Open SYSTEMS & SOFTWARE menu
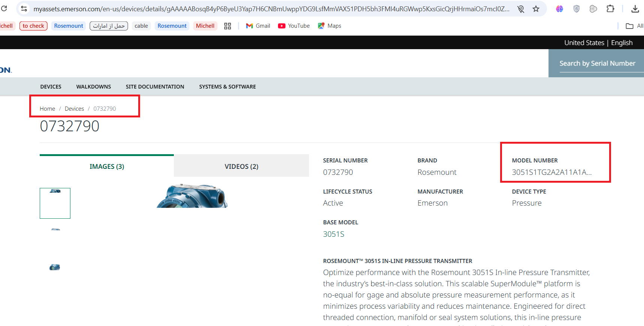Image resolution: width=644 pixels, height=326 pixels. pos(227,87)
